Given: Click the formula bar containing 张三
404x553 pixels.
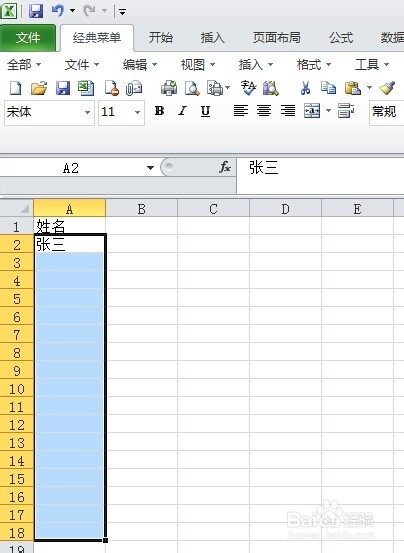Looking at the screenshot, I should click(320, 176).
